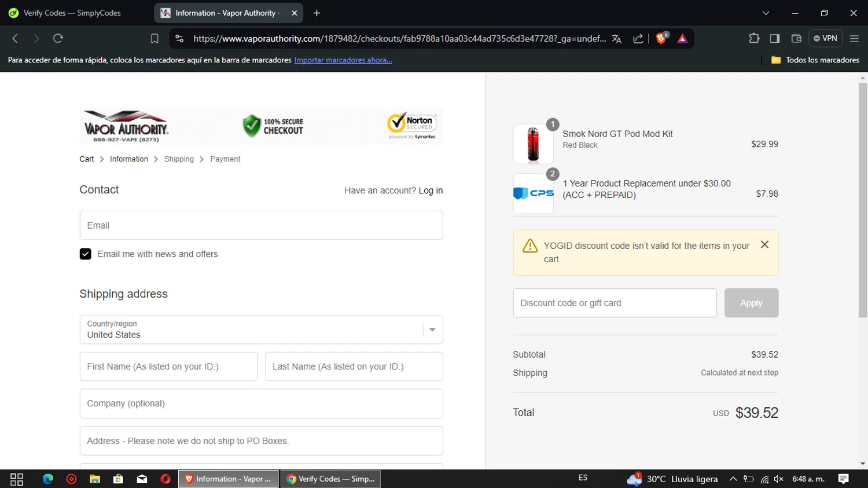Select the Information - Vapor Authority tab

pos(229,13)
